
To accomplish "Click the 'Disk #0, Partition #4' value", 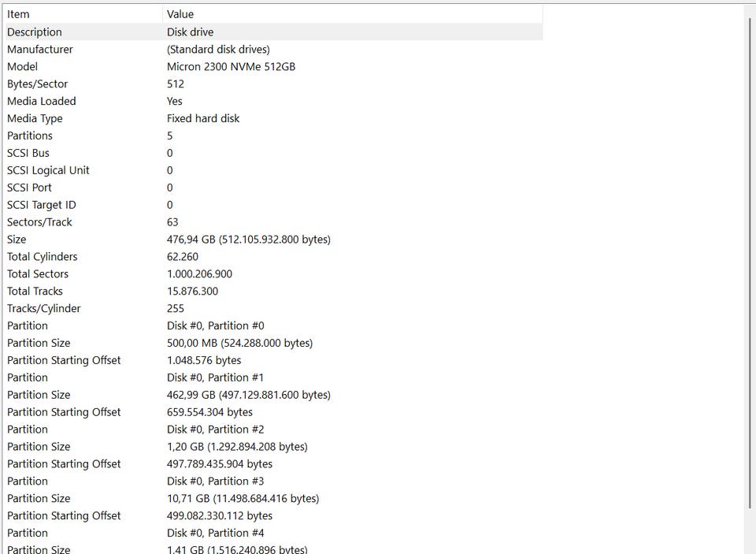I will (x=216, y=534).
